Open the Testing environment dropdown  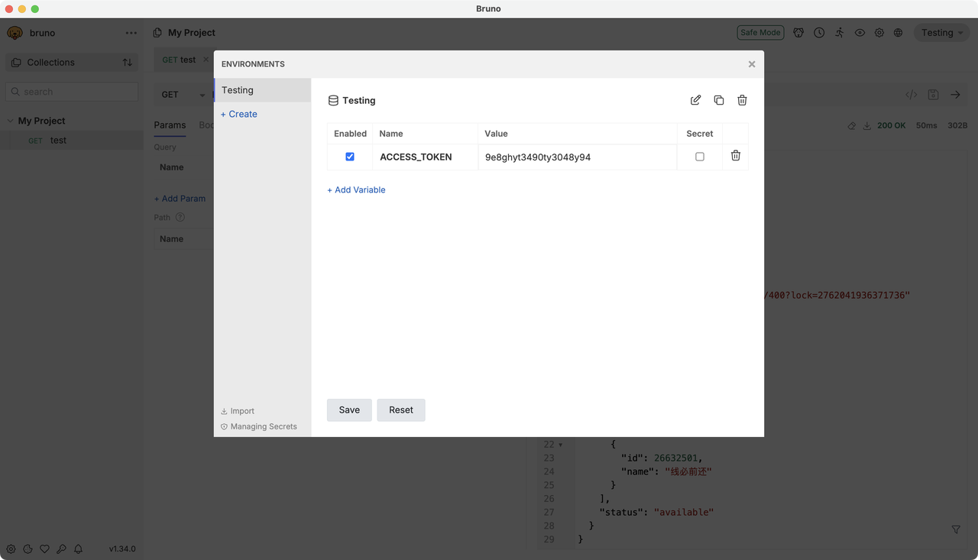coord(941,33)
